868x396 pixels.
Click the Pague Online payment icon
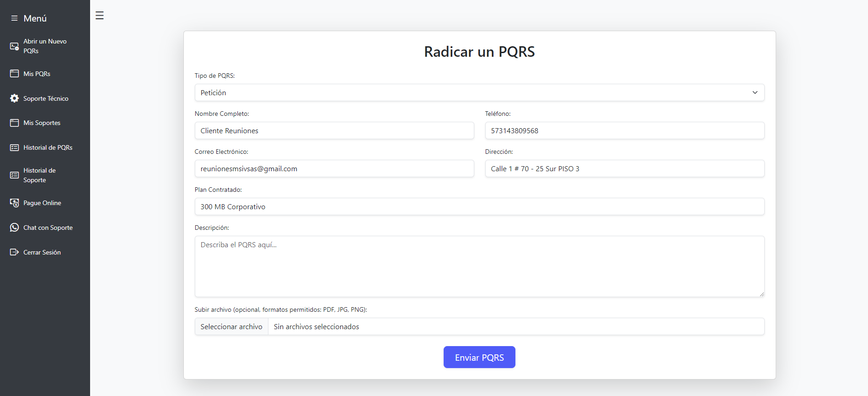point(15,203)
